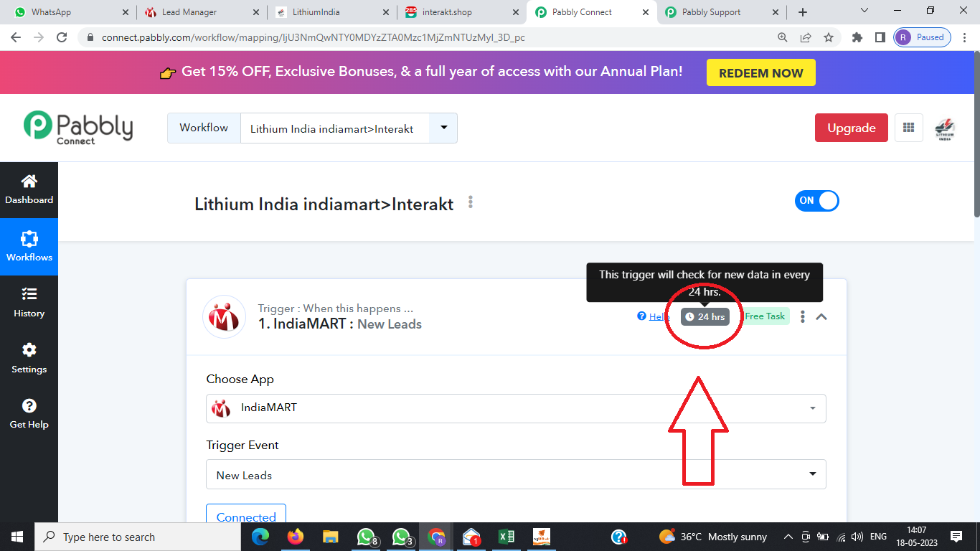Click the workflow title Lithium India indiamart>Interakt
The image size is (980, 551).
tap(324, 204)
